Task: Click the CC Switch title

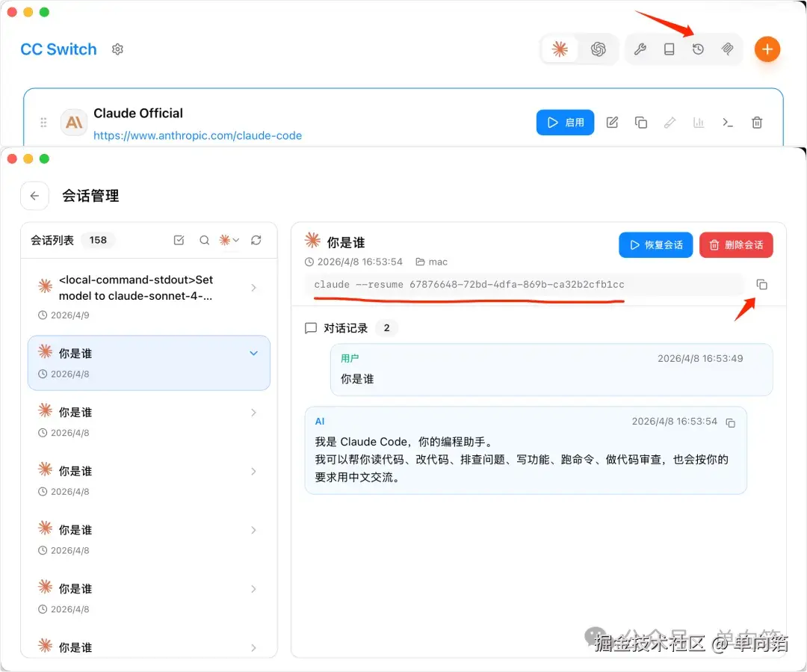Action: pos(59,49)
